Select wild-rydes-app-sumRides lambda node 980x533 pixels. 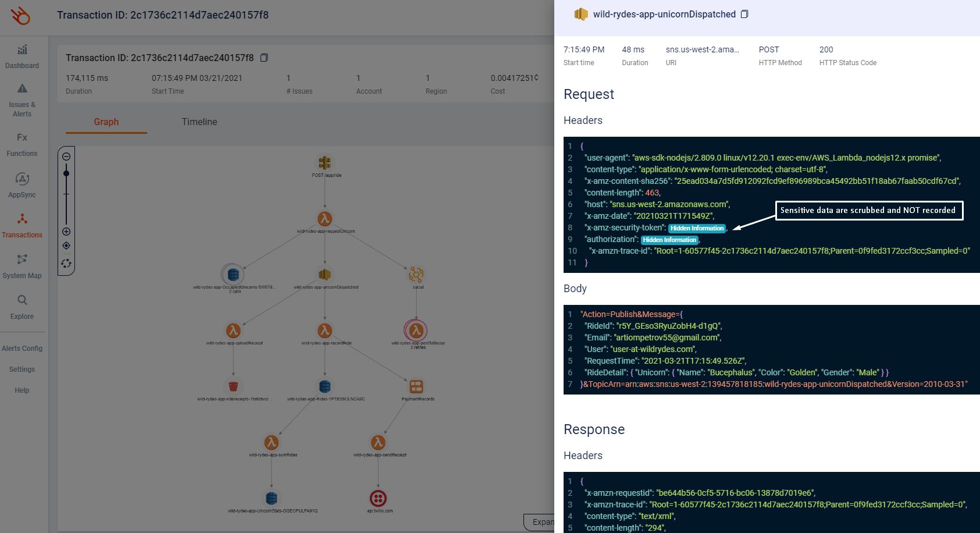(272, 443)
